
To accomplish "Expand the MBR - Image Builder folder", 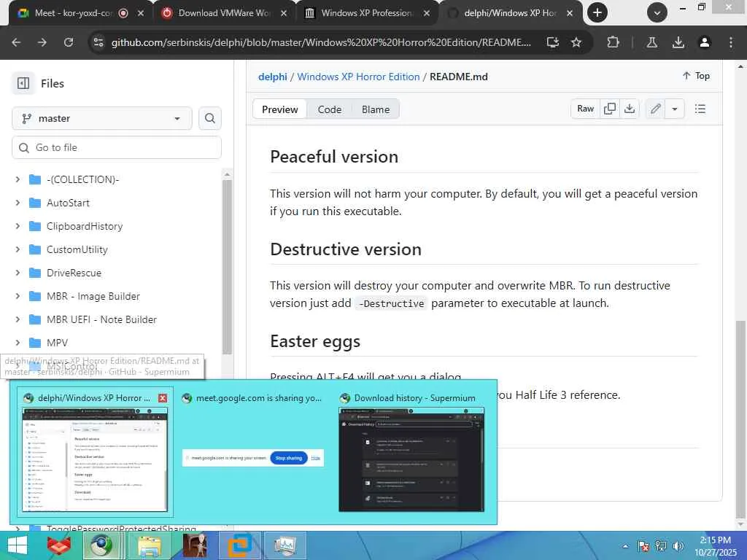I will [x=18, y=296].
